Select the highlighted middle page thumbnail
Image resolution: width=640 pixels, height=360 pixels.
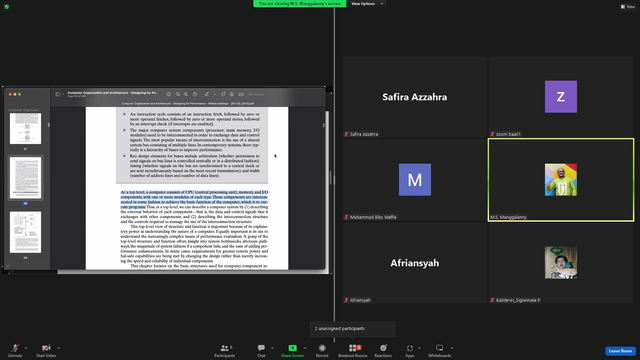tap(25, 177)
